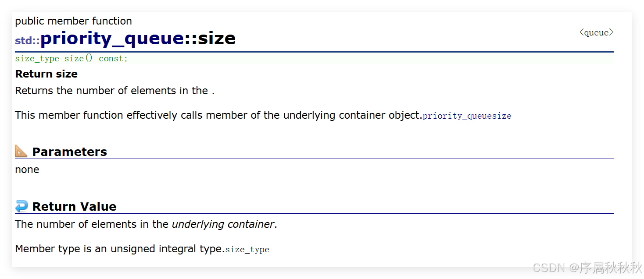Open the priority_queue class link in title
This screenshot has width=644, height=279.
click(x=112, y=39)
